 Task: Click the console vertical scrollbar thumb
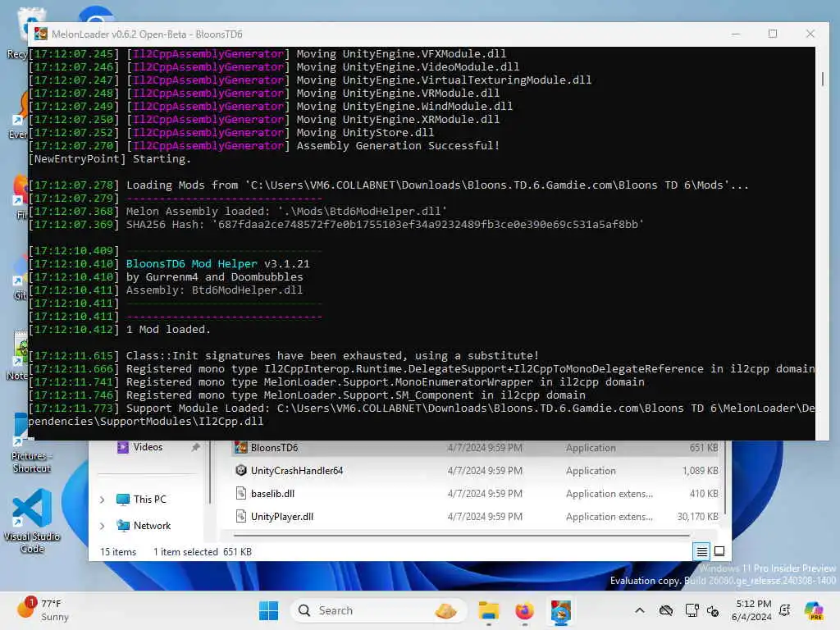coord(822,79)
